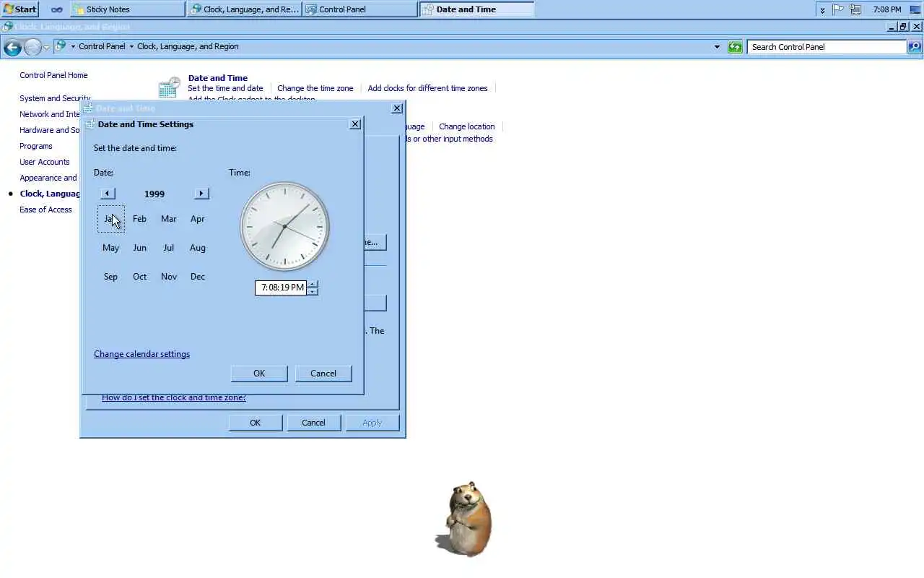
Task: Open How do I set the clock link
Action: pos(174,397)
